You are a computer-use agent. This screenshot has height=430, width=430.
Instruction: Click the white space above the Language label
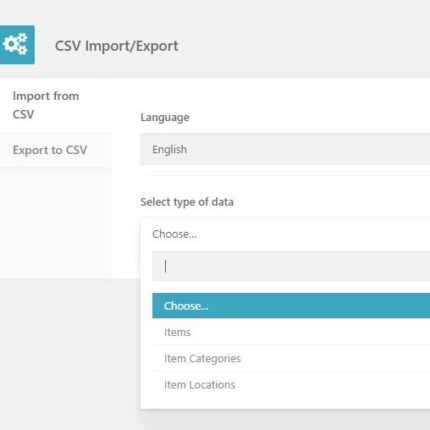tap(271, 94)
